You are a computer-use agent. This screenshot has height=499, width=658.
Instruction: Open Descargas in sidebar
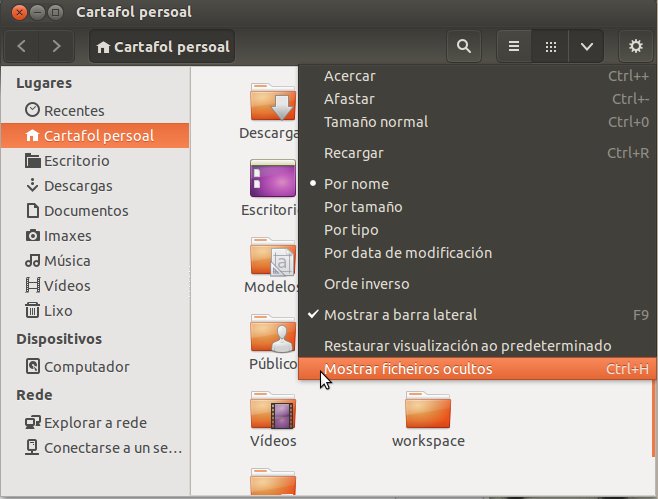(95, 185)
